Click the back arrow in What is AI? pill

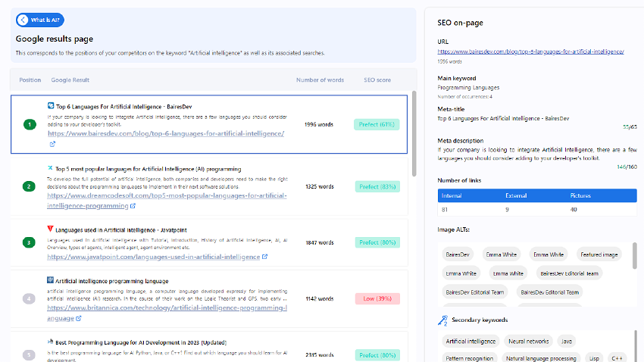(x=23, y=20)
